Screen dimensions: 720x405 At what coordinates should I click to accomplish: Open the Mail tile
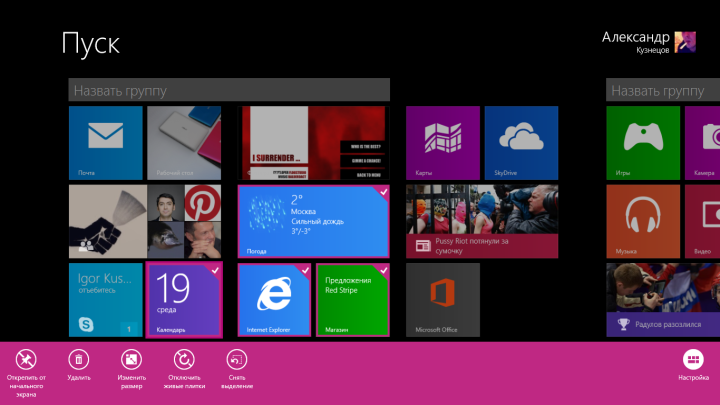click(x=105, y=143)
